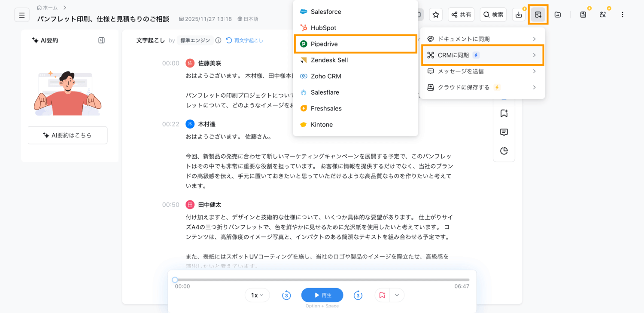This screenshot has width=644, height=313.
Task: Open the pie chart analytics icon
Action: pyautogui.click(x=504, y=151)
